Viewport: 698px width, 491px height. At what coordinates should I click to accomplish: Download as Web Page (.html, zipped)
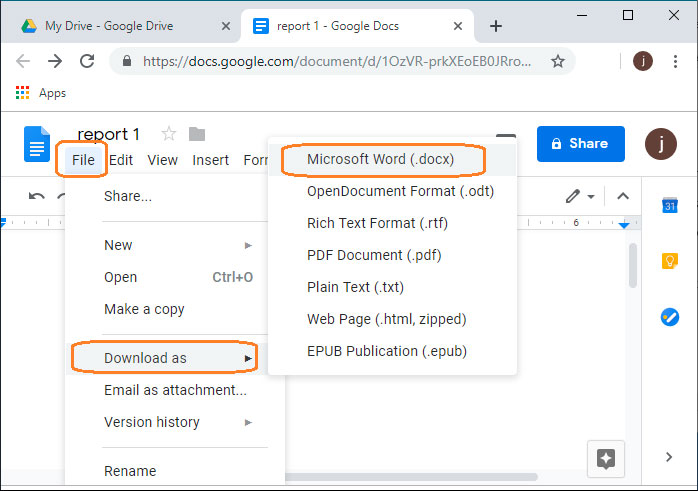point(392,320)
